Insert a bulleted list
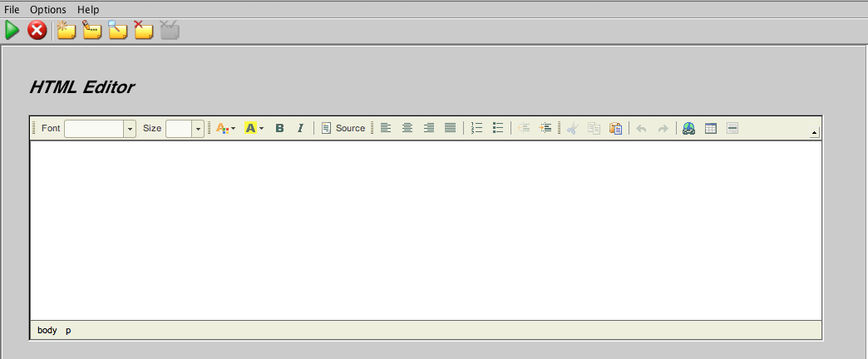This screenshot has height=359, width=868. tap(498, 128)
